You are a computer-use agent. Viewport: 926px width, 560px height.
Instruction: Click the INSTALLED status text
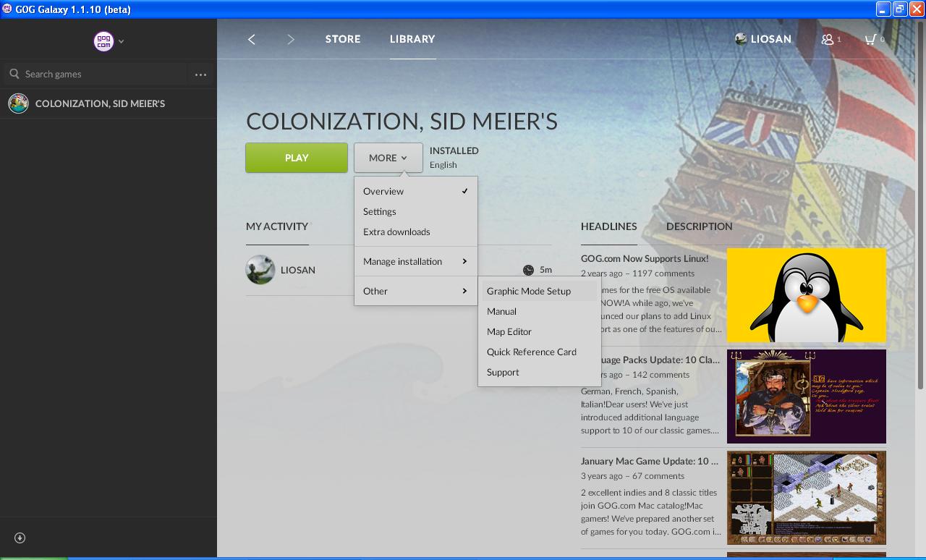[x=454, y=150]
